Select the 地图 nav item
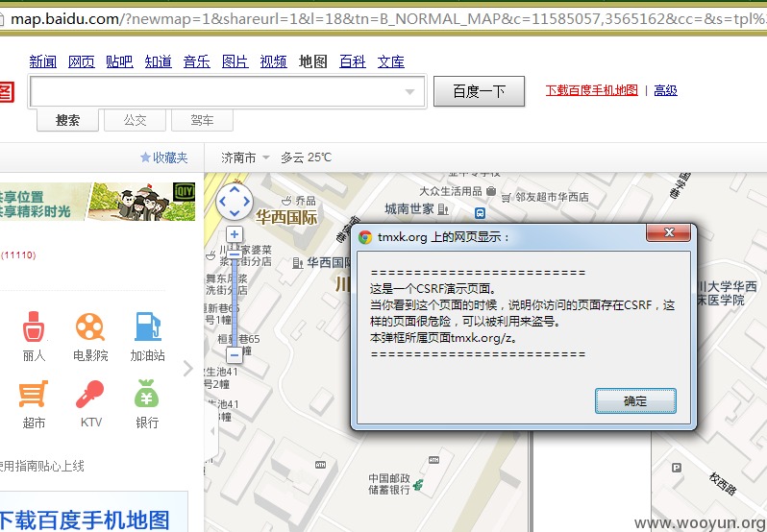767x532 pixels. click(313, 61)
